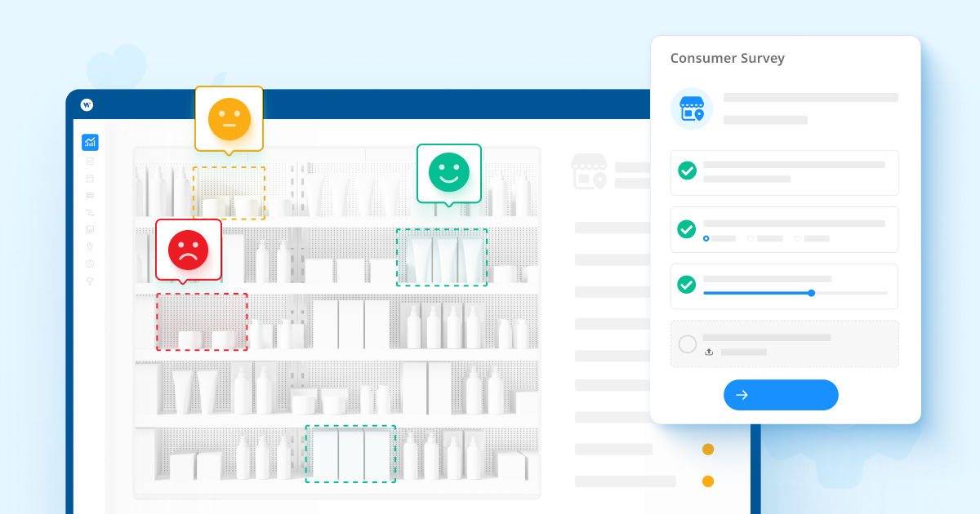Select the store icon in Consumer Survey header
Screen dimensions: 980x514
(692, 108)
